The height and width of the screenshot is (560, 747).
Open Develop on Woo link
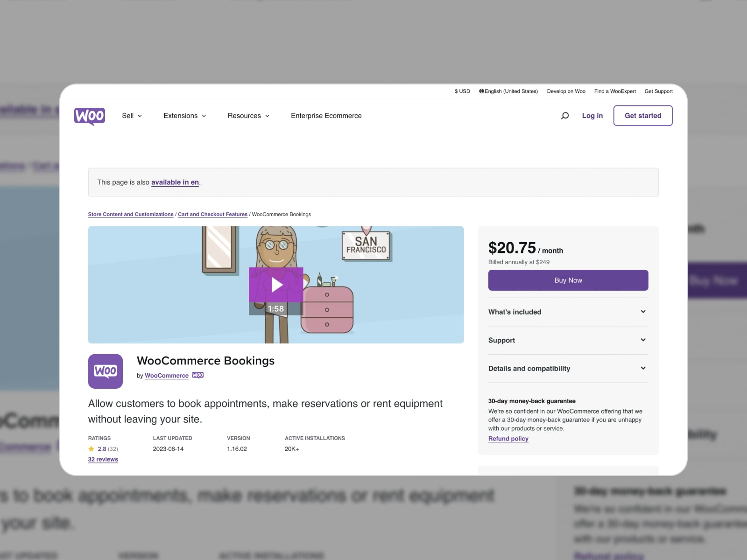[x=566, y=91]
